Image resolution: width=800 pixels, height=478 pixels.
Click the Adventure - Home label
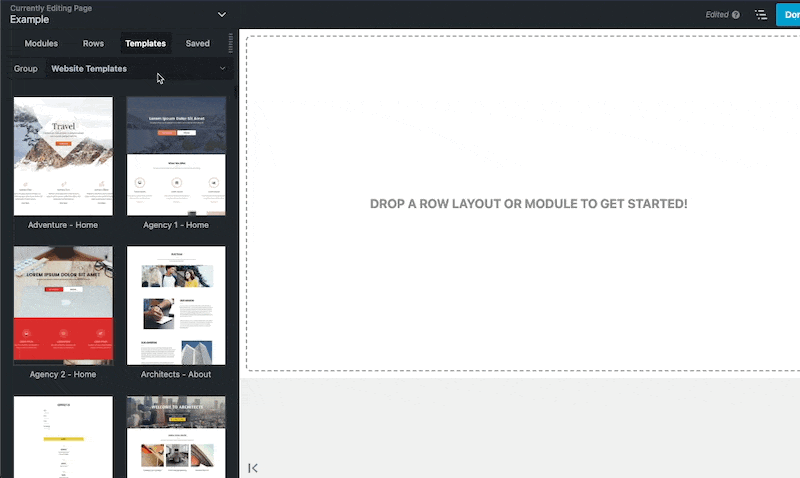point(63,225)
